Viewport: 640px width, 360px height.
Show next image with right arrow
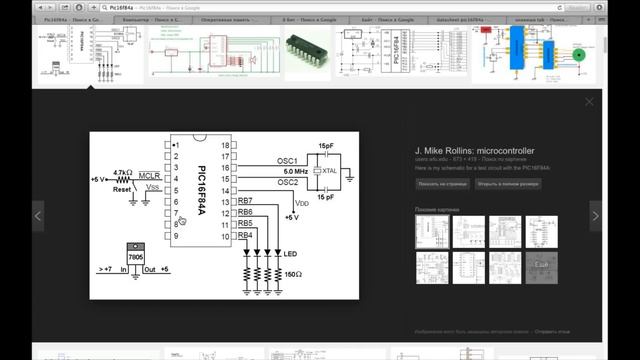click(x=596, y=216)
